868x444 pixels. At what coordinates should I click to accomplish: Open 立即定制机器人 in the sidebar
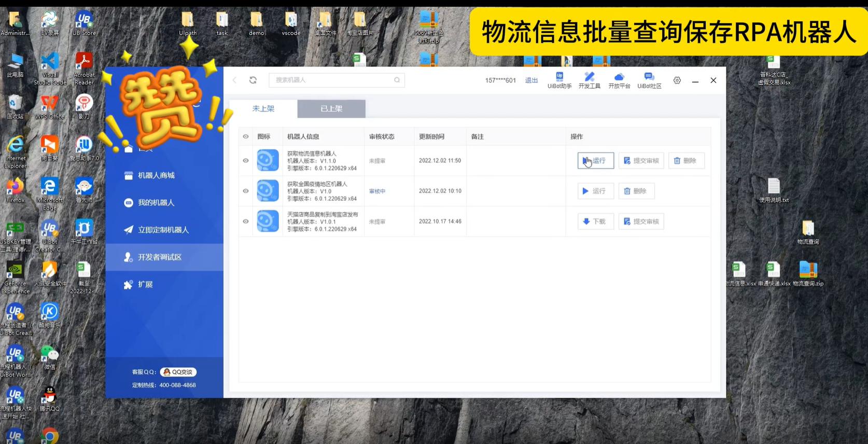[164, 230]
